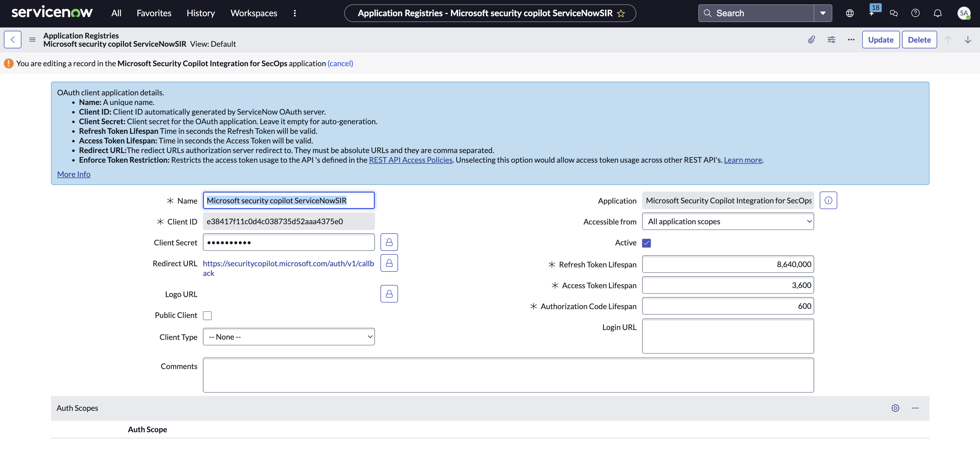Star the current record as favorite

coord(620,13)
